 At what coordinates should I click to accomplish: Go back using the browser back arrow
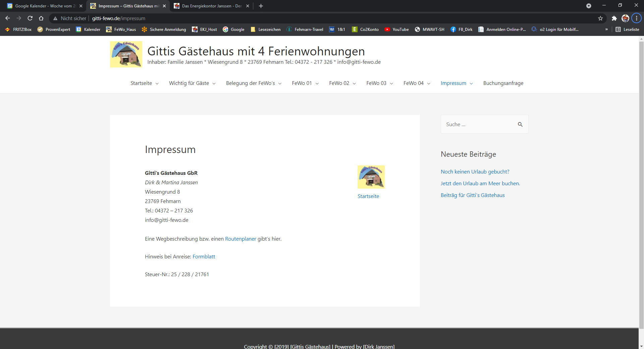(x=8, y=18)
